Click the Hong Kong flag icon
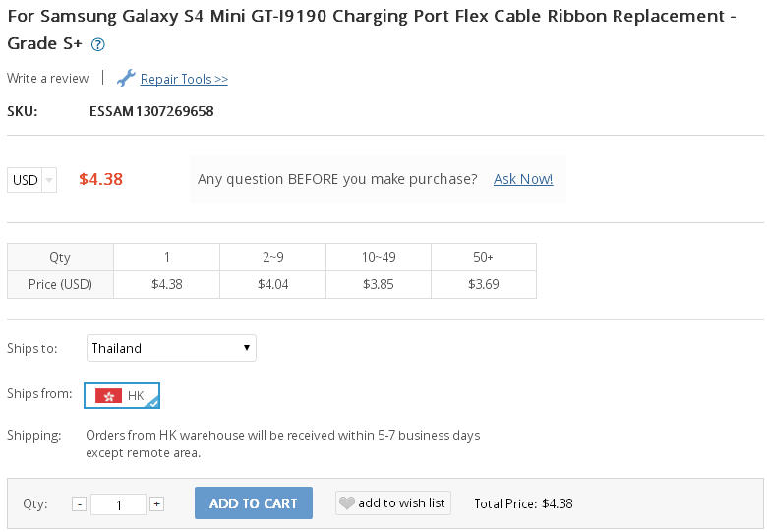 108,395
